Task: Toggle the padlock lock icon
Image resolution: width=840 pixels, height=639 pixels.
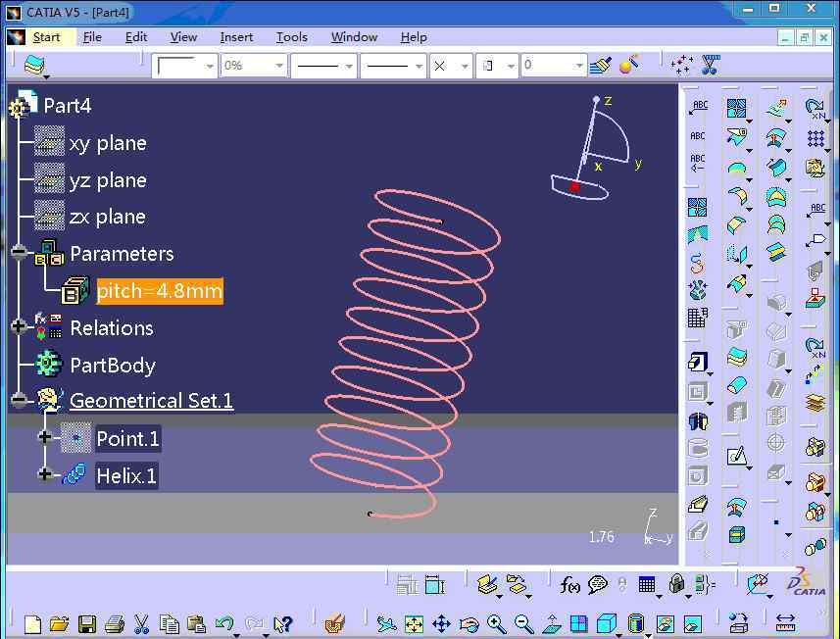Action: [676, 584]
